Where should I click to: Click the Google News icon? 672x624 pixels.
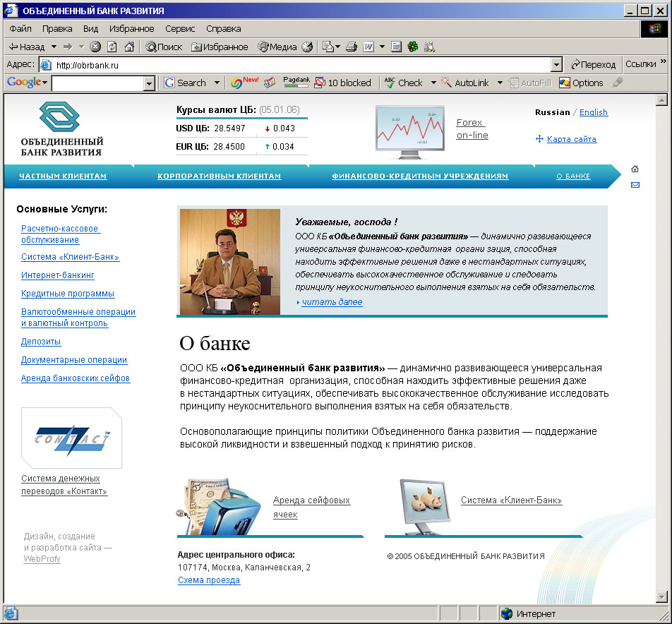pyautogui.click(x=270, y=83)
